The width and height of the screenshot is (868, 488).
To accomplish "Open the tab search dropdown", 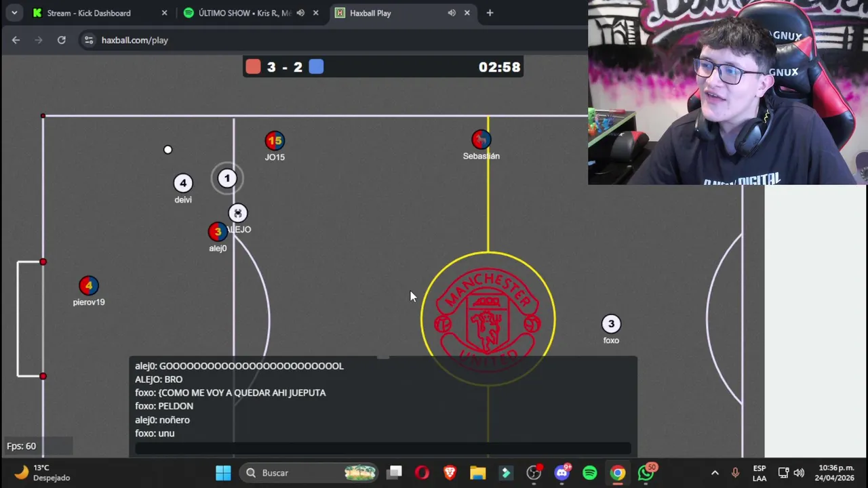I will point(14,13).
